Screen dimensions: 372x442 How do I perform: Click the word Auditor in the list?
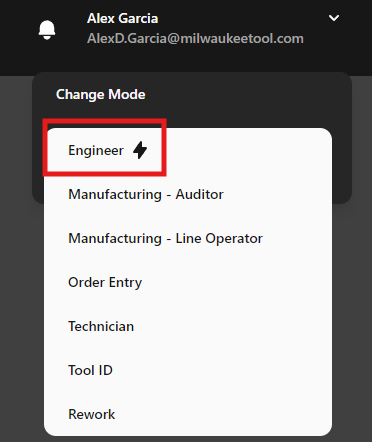pyautogui.click(x=199, y=194)
